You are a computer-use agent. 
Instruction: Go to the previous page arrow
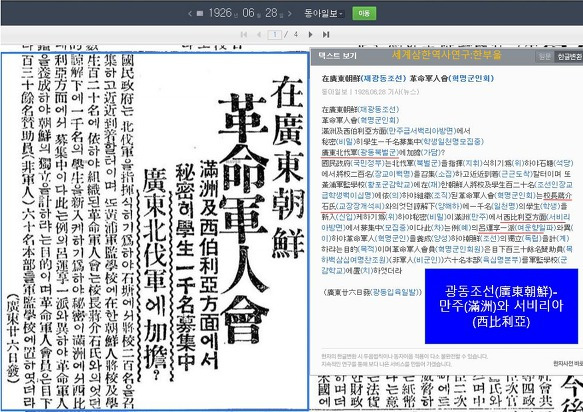coord(259,35)
